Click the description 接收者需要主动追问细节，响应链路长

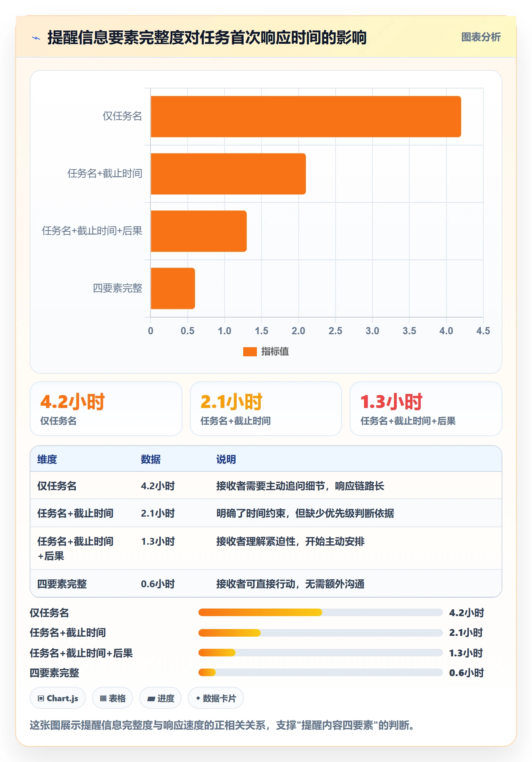[x=300, y=486]
